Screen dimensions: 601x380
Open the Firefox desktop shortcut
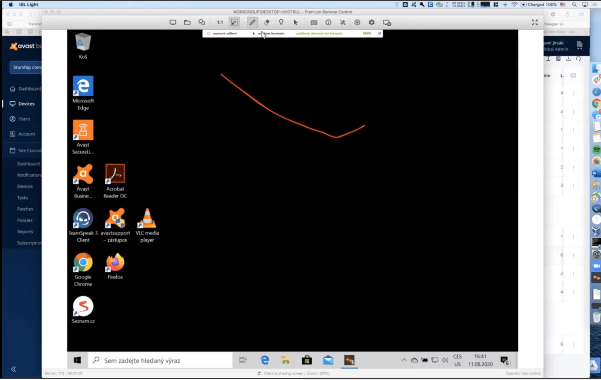tap(115, 266)
